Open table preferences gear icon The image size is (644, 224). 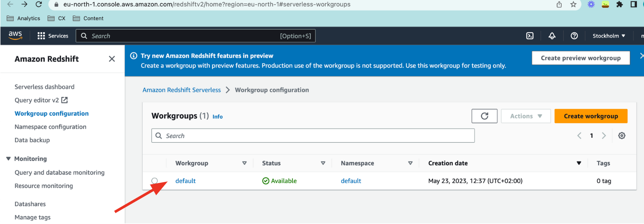(x=621, y=136)
